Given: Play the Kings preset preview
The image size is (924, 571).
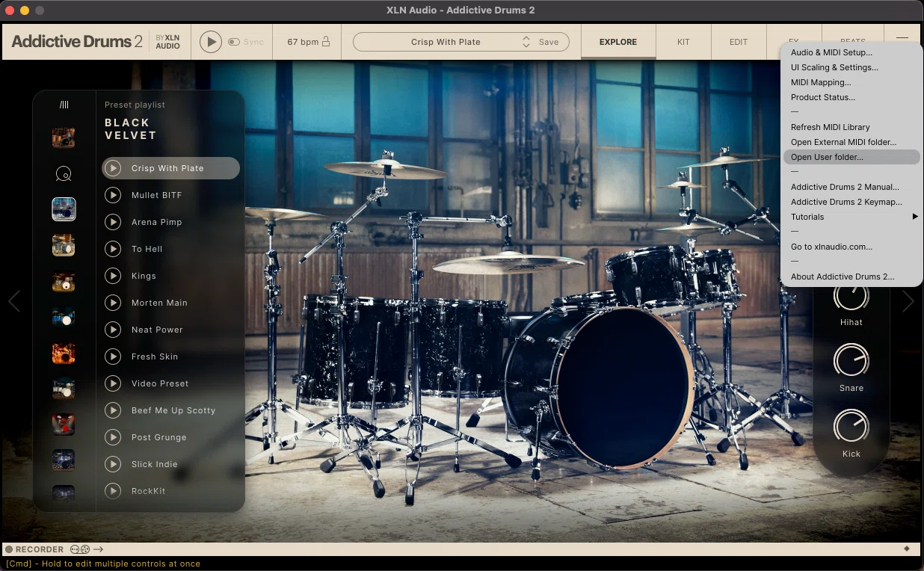Looking at the screenshot, I should pos(113,276).
